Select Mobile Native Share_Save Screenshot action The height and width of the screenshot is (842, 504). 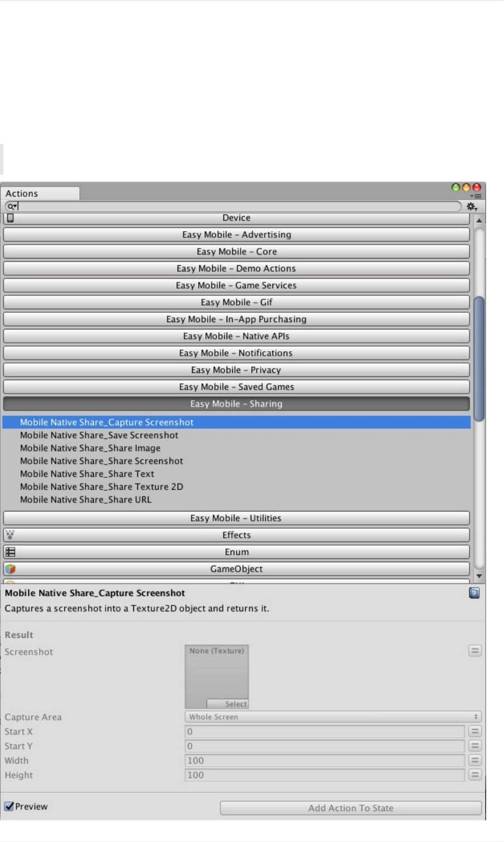tap(237, 435)
